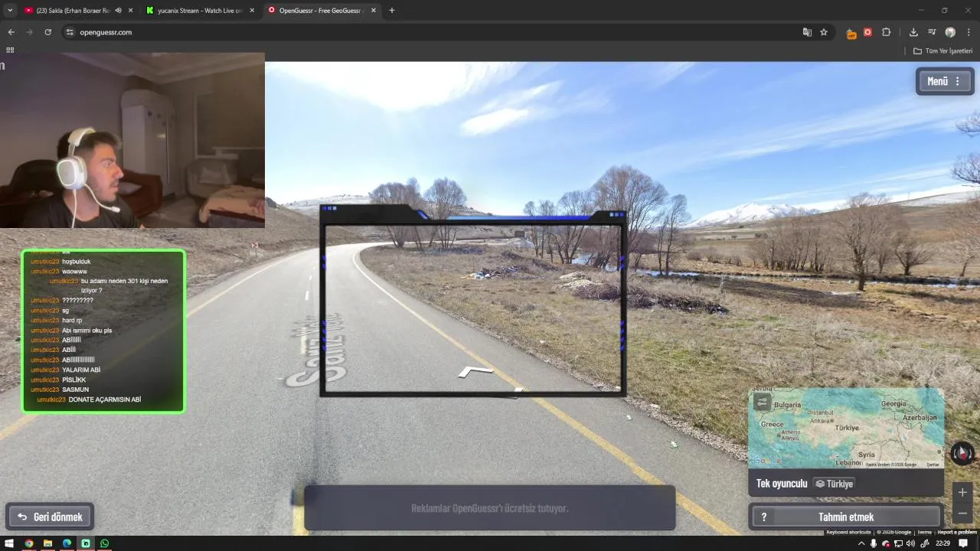Open the Chrome profile avatar
This screenshot has width=980, height=551.
(950, 32)
